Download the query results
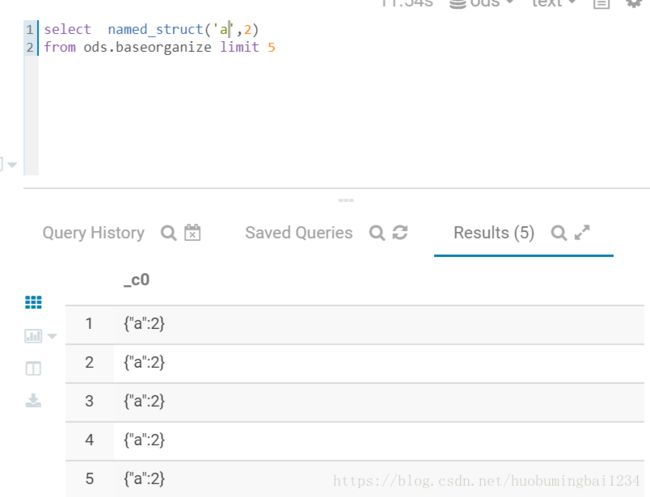 33,400
